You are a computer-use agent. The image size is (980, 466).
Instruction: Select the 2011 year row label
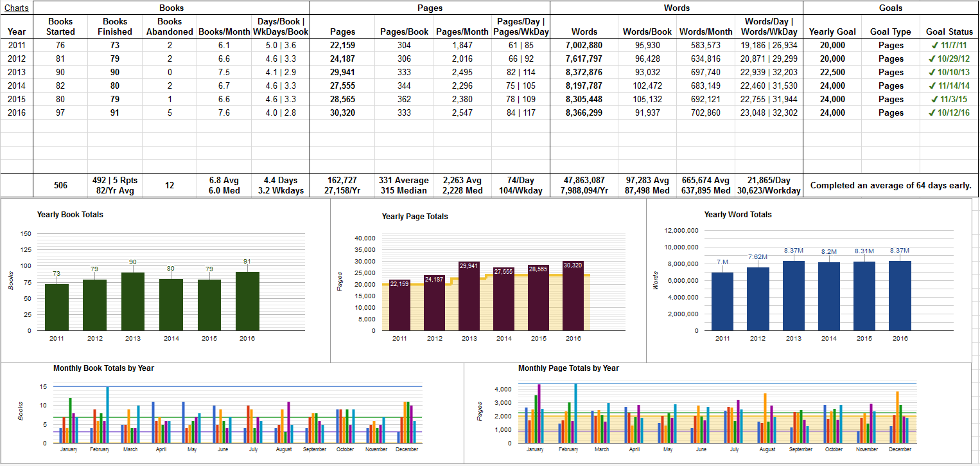(17, 45)
